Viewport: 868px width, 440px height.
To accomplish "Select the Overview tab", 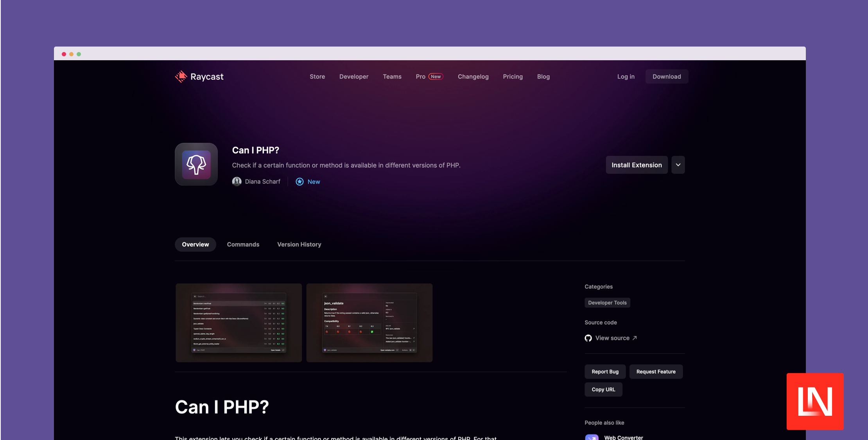I will (x=195, y=244).
